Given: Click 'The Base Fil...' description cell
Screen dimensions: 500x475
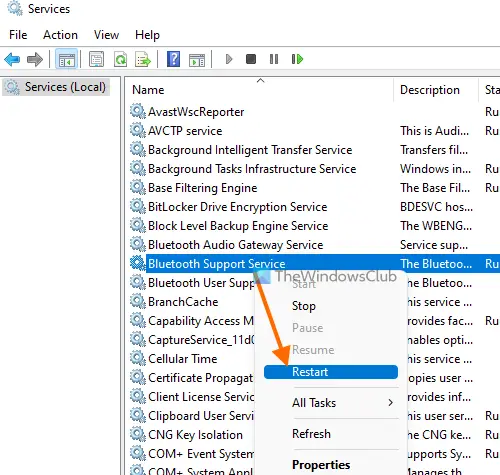Looking at the screenshot, I should [435, 188].
